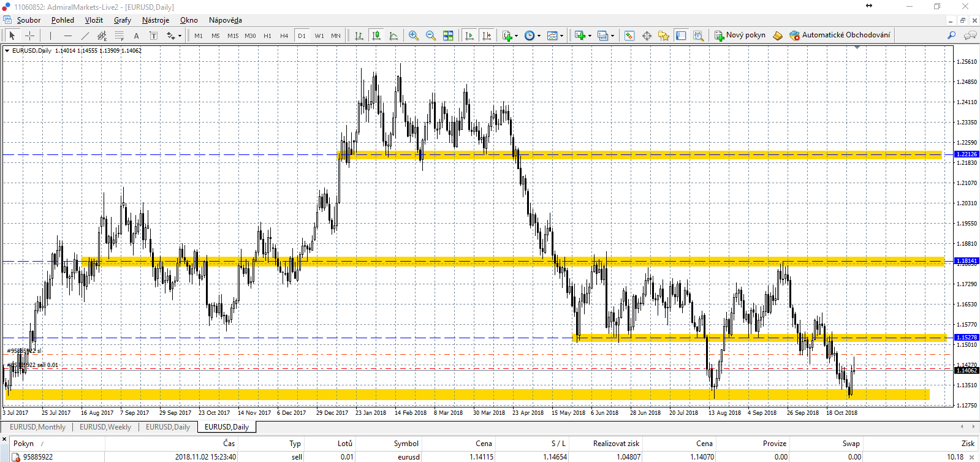Open the Okno menu

point(189,20)
